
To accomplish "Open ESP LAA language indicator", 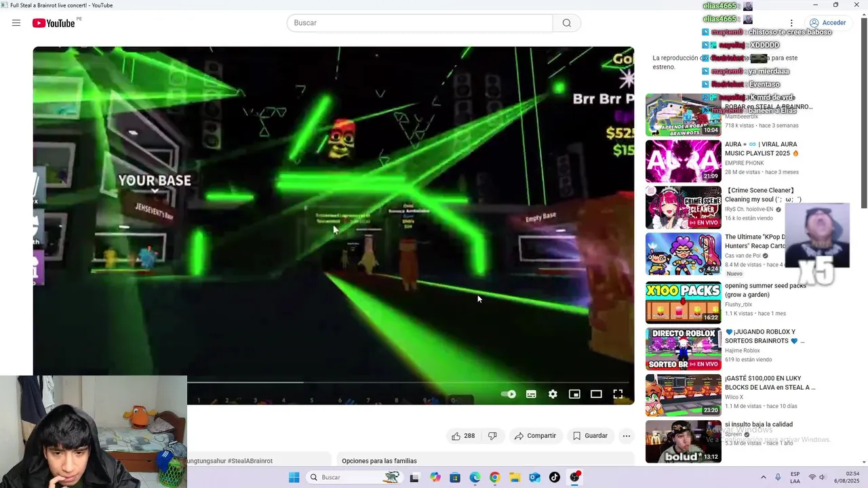I will point(795,477).
